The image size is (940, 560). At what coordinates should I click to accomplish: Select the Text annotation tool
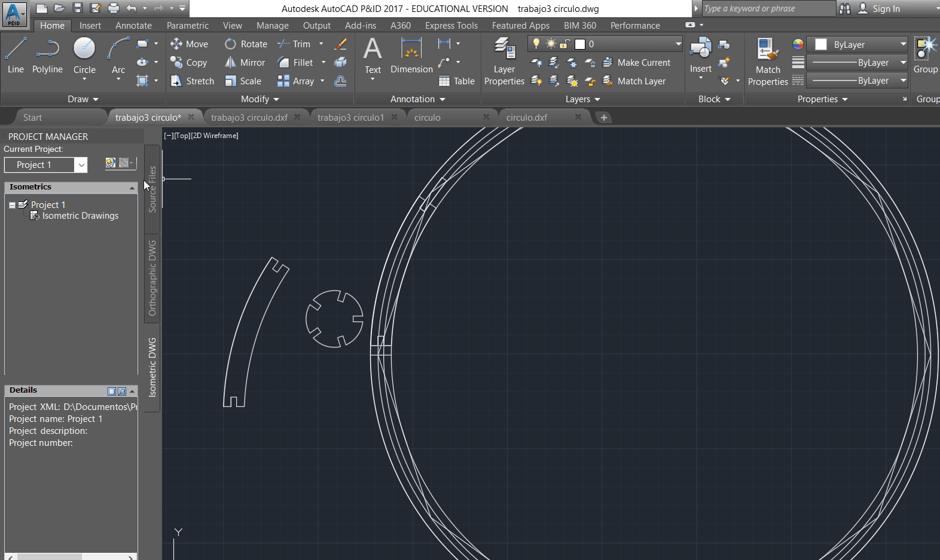[x=373, y=56]
